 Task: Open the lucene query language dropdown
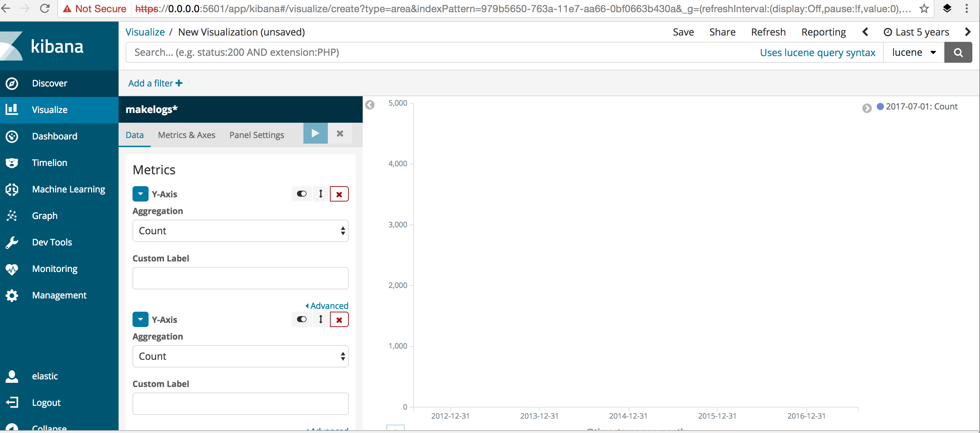click(x=913, y=52)
